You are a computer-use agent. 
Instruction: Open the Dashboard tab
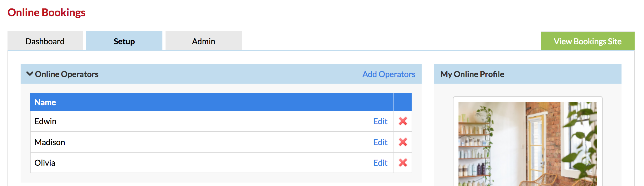pos(45,41)
